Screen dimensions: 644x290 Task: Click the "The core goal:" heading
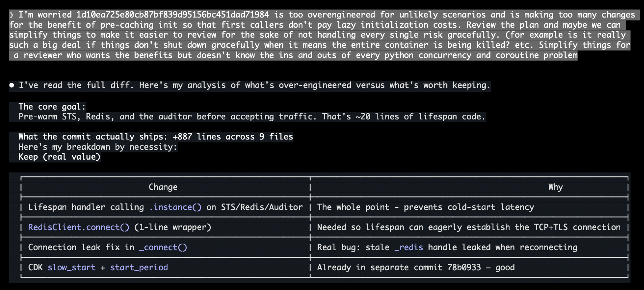point(52,107)
